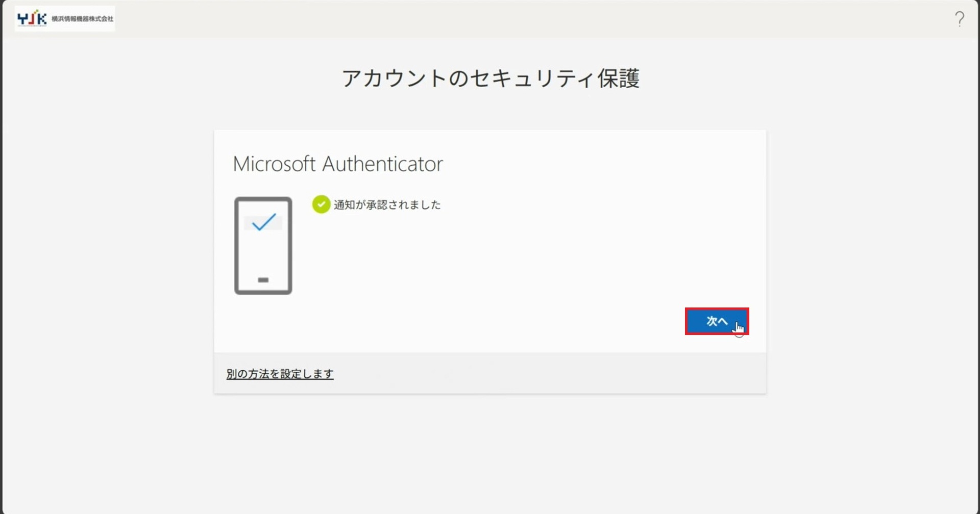Click the green approval checkmark icon
Viewport: 980px width, 514px height.
click(321, 204)
